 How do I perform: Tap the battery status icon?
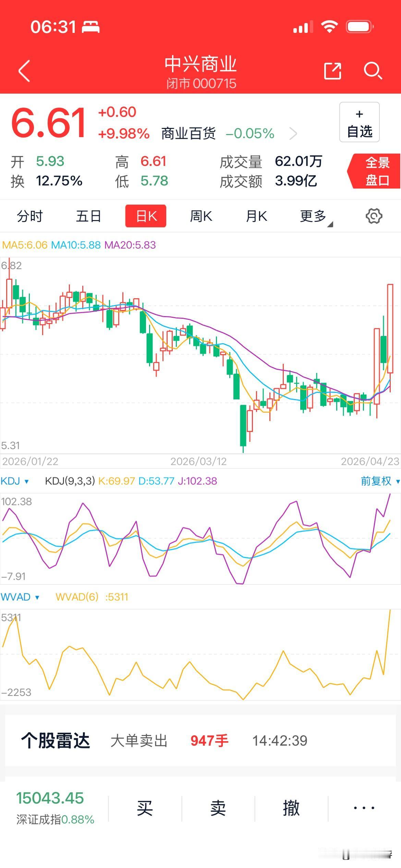(360, 26)
